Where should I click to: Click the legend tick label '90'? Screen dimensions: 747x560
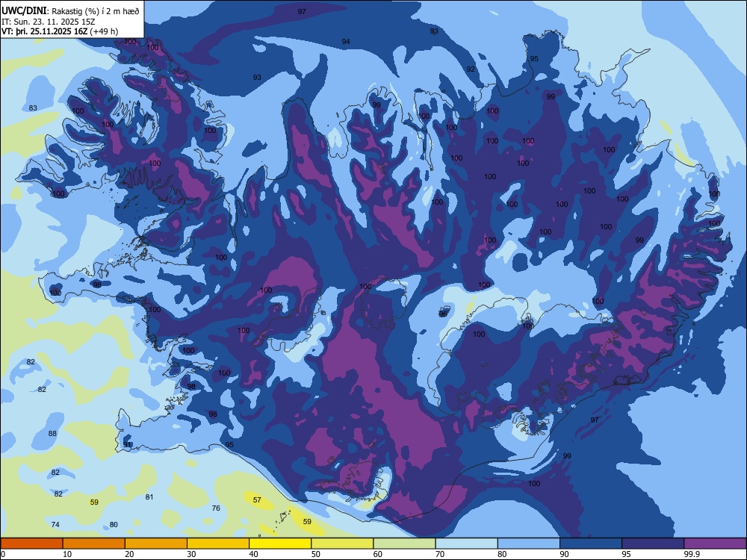tap(564, 554)
